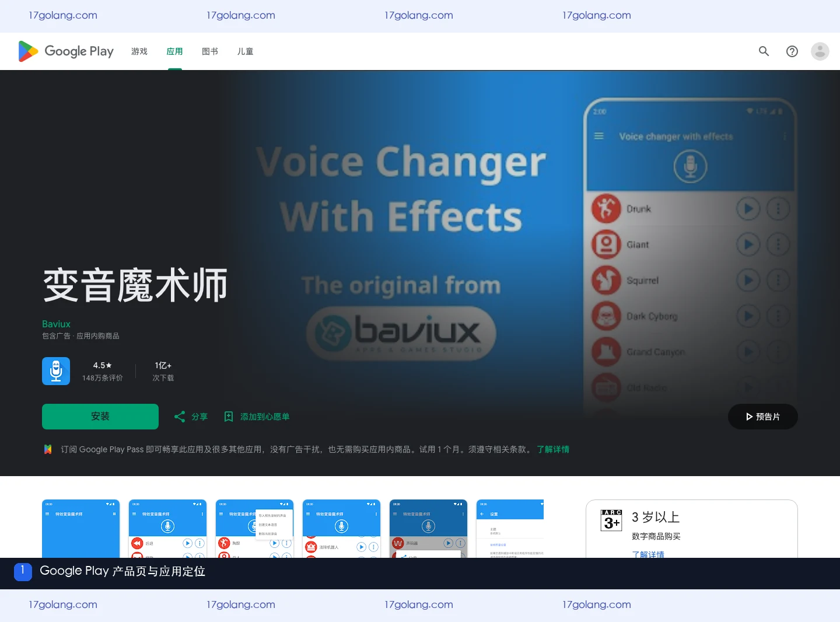Open the screenshot with popup menu
The image size is (840, 622).
click(254, 529)
